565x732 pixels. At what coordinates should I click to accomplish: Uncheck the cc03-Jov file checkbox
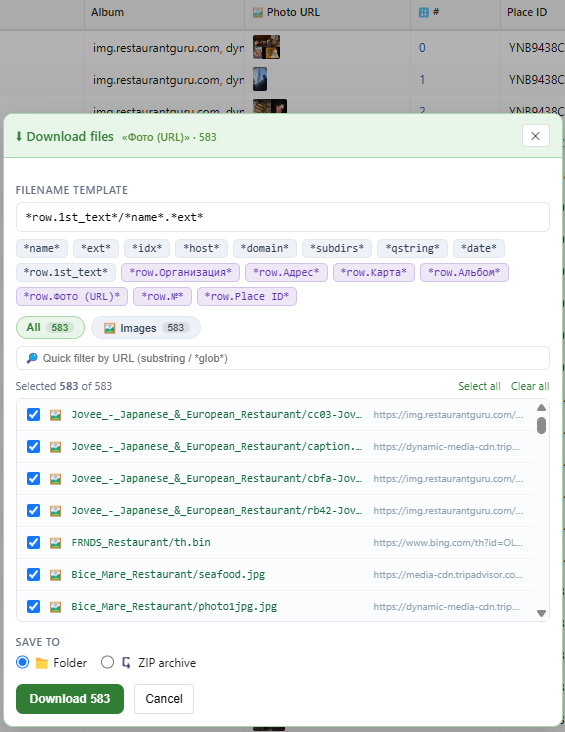(x=33, y=415)
